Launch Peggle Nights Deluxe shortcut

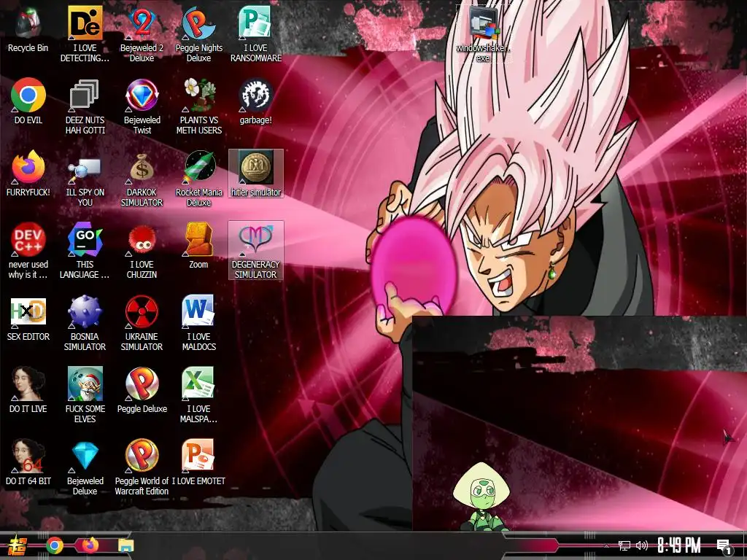(198, 34)
